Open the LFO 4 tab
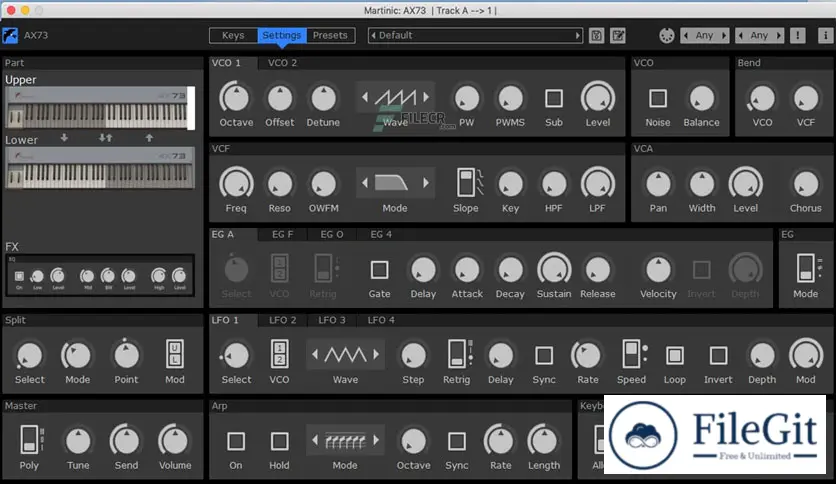The image size is (836, 484). [381, 320]
